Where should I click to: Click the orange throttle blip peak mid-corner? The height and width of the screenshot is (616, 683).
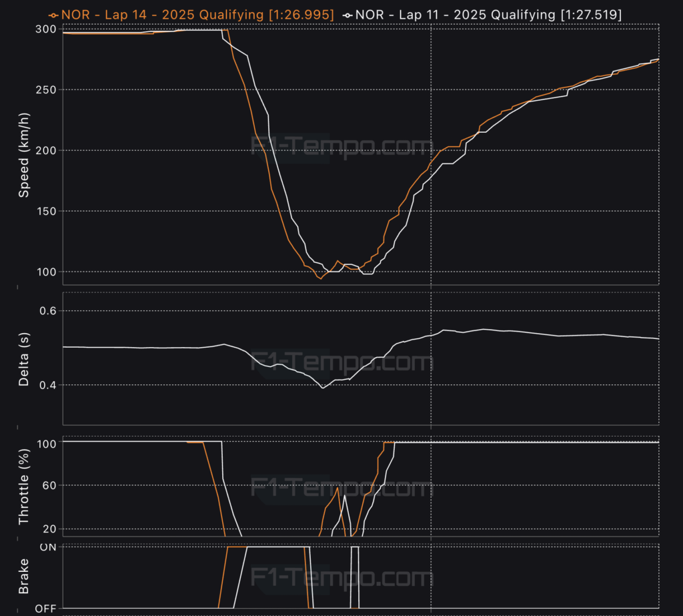(337, 488)
